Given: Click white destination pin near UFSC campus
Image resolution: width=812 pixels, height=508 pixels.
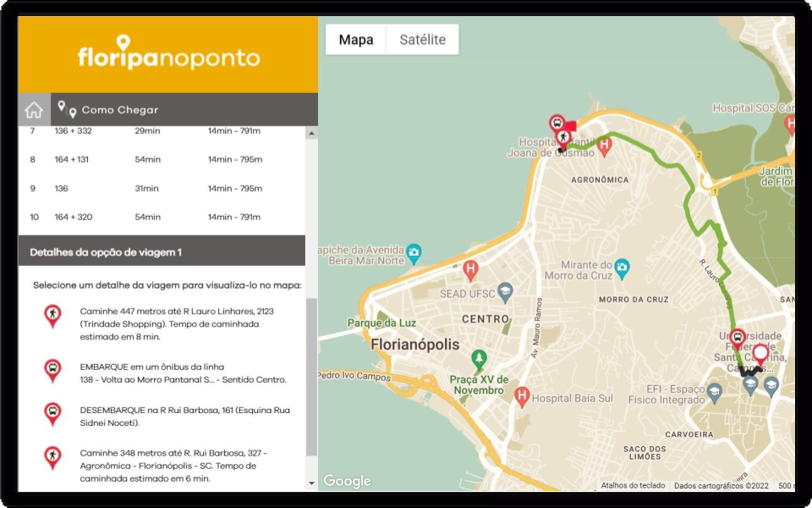Looking at the screenshot, I should (760, 355).
